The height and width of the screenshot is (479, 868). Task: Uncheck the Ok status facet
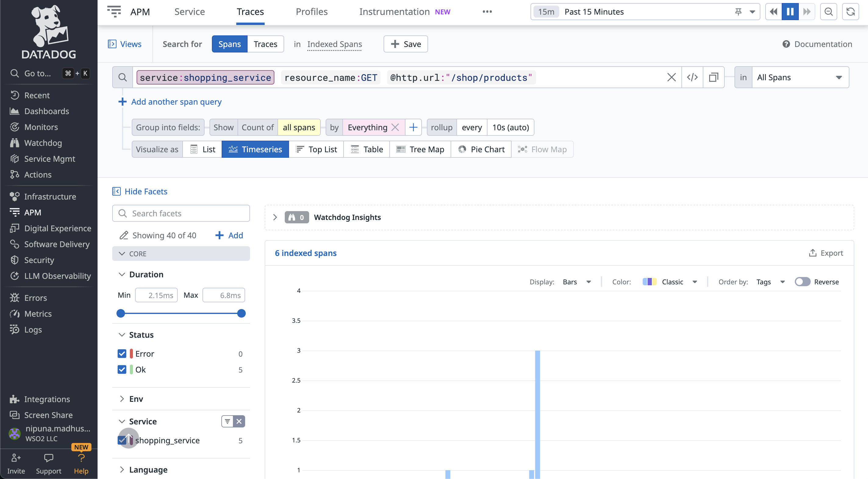(x=122, y=369)
